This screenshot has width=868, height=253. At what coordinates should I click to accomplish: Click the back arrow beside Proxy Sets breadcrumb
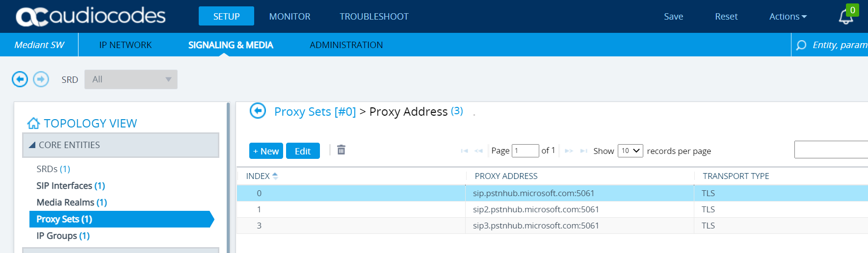(x=258, y=111)
